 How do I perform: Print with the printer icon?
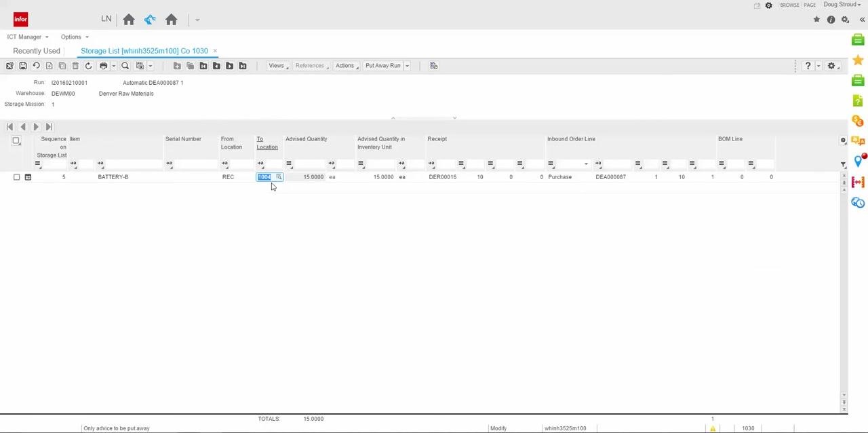pyautogui.click(x=103, y=66)
